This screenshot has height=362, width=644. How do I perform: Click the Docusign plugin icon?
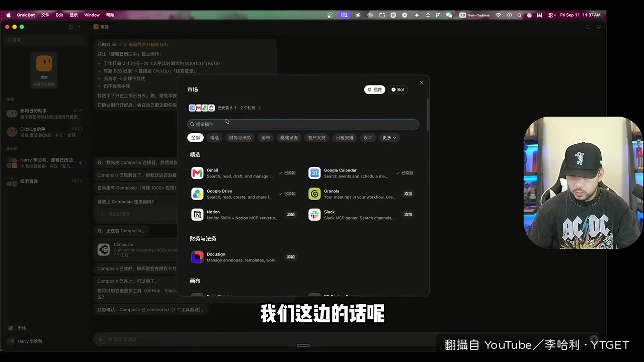(x=197, y=257)
